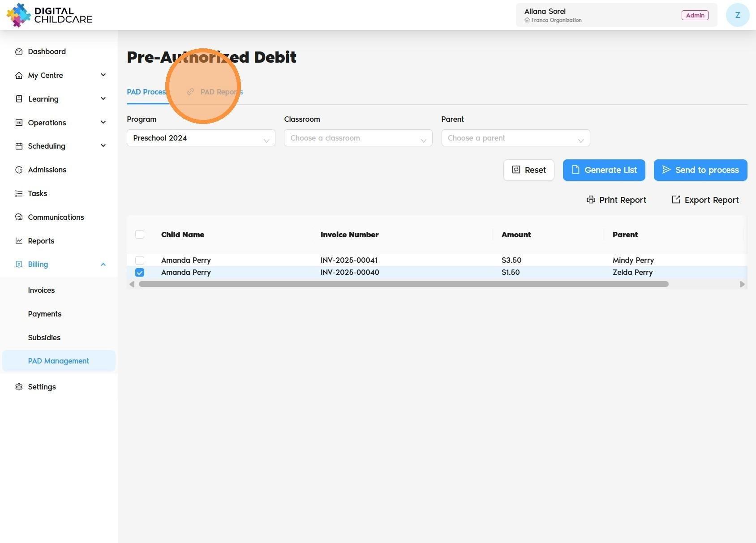Click the Generate List button
The width and height of the screenshot is (756, 543).
tap(604, 170)
